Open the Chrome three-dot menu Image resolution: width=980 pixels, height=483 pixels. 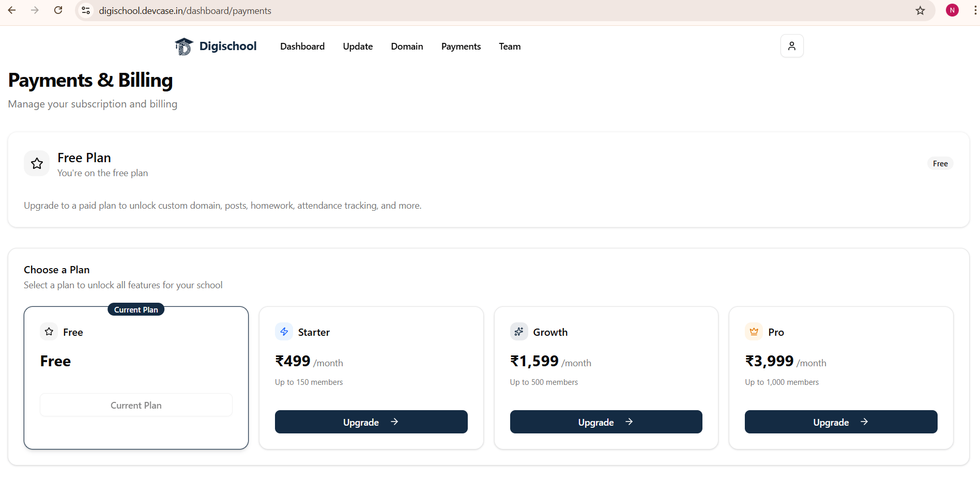(x=974, y=10)
